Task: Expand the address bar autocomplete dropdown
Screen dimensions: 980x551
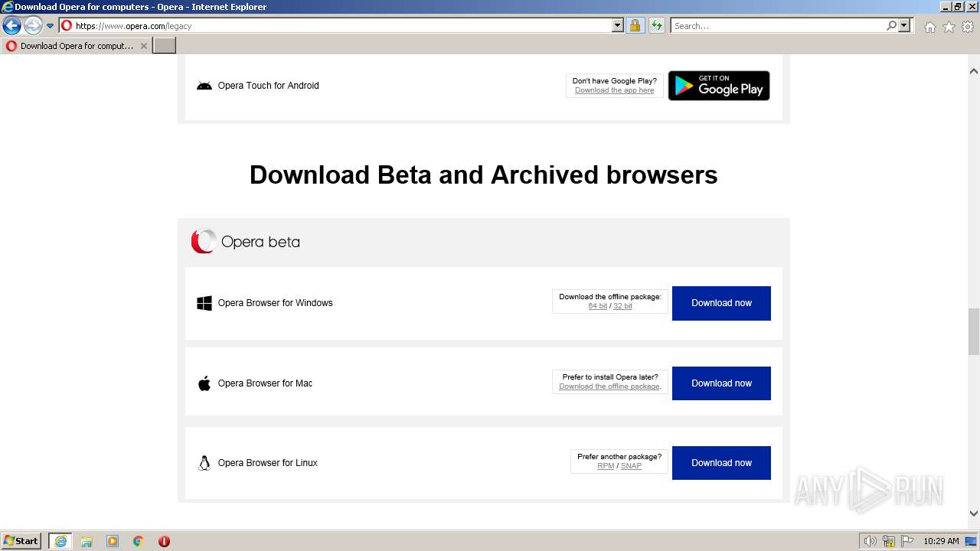Action: coord(618,25)
